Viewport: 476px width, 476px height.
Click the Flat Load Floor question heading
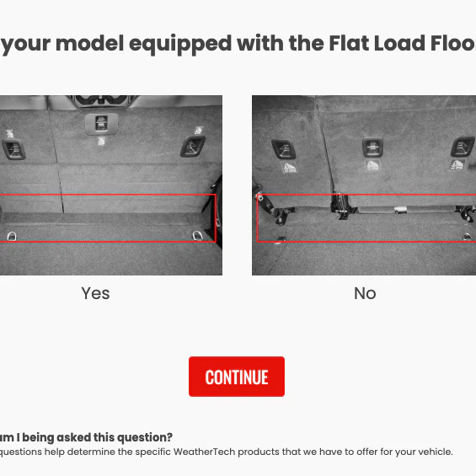238,44
